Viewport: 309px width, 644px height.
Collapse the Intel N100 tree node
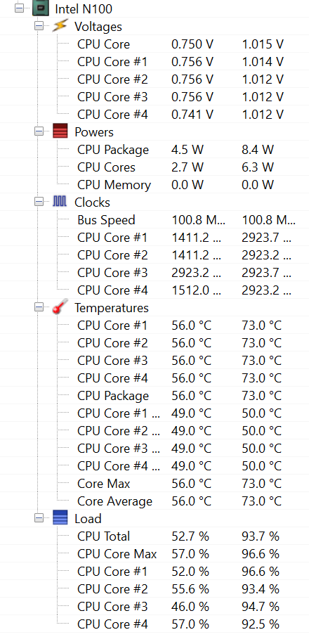point(19,8)
